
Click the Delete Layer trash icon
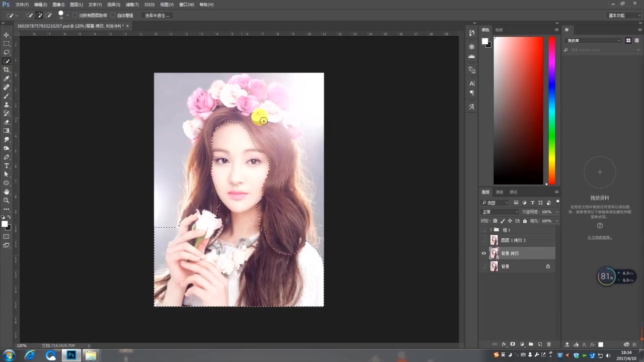tap(549, 344)
